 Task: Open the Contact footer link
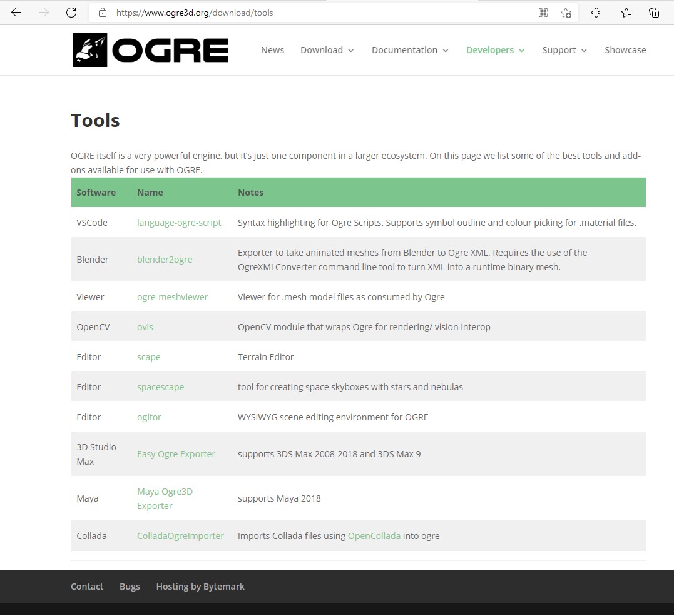click(87, 587)
